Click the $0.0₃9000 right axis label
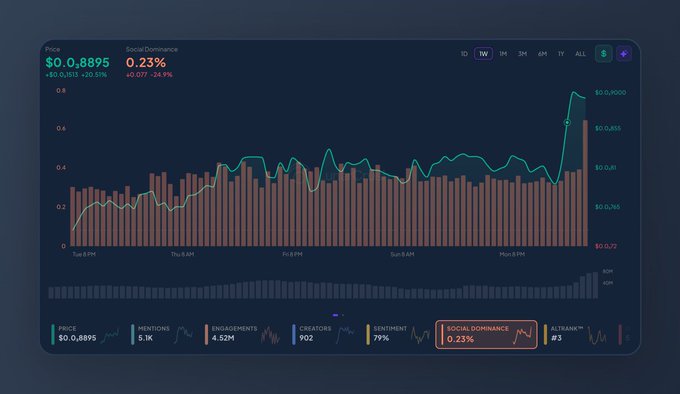The width and height of the screenshot is (680, 394). point(610,92)
